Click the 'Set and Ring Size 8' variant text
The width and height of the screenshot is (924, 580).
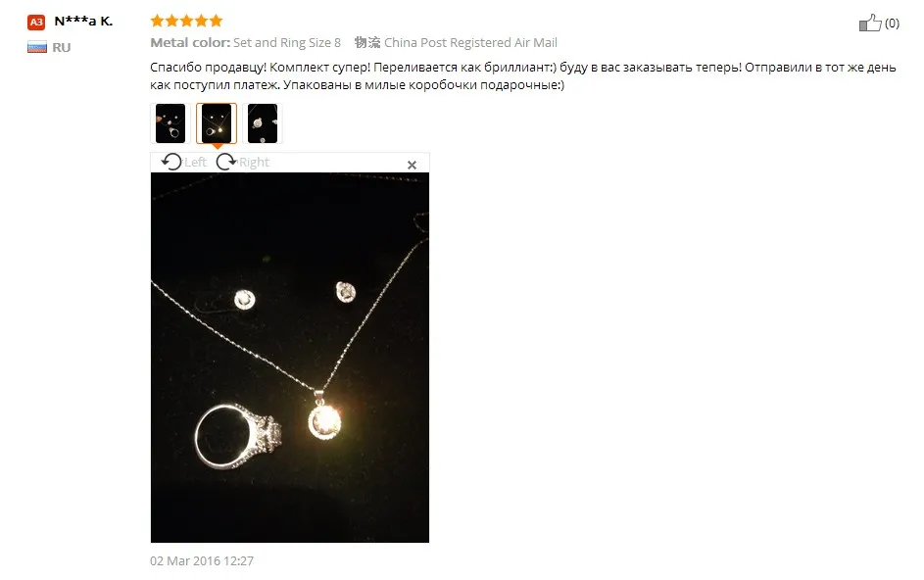coord(287,42)
